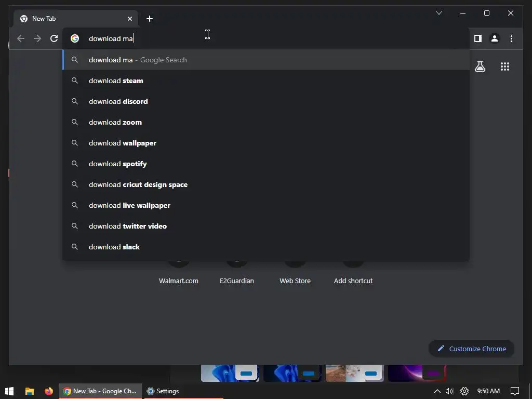Viewport: 532px width, 399px height.
Task: Select suggestion 'download ma - Google Search'
Action: (x=266, y=60)
